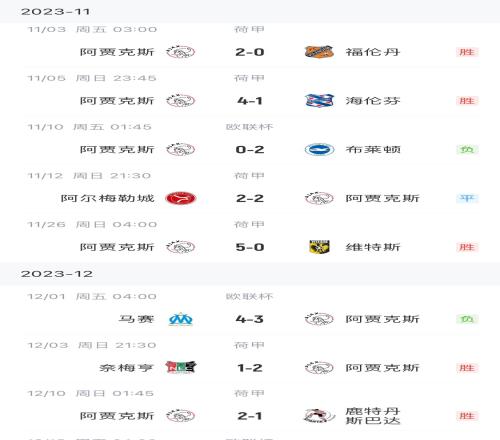The image size is (500, 440).
Task: Open the 0-2 score against 布莱顿
Action: (250, 150)
